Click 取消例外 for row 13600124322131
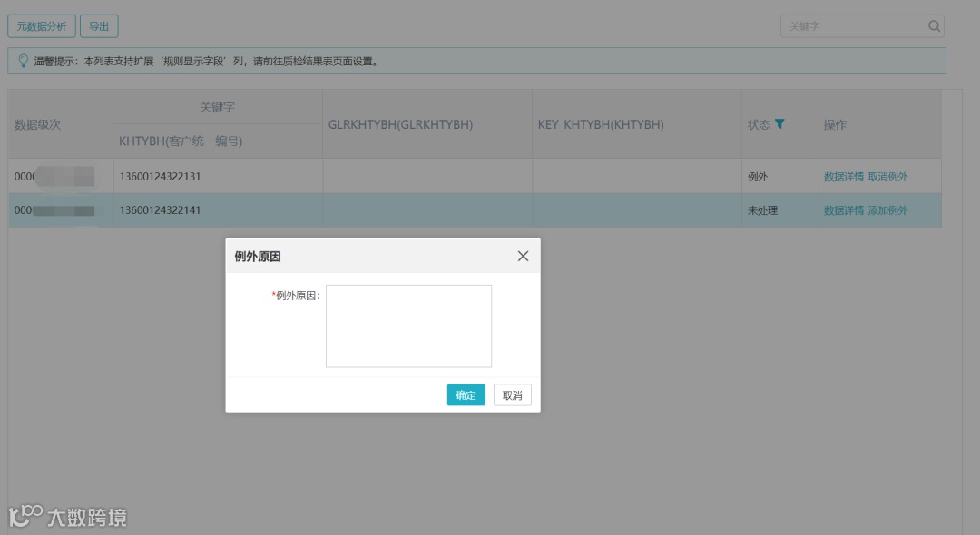 (x=887, y=177)
